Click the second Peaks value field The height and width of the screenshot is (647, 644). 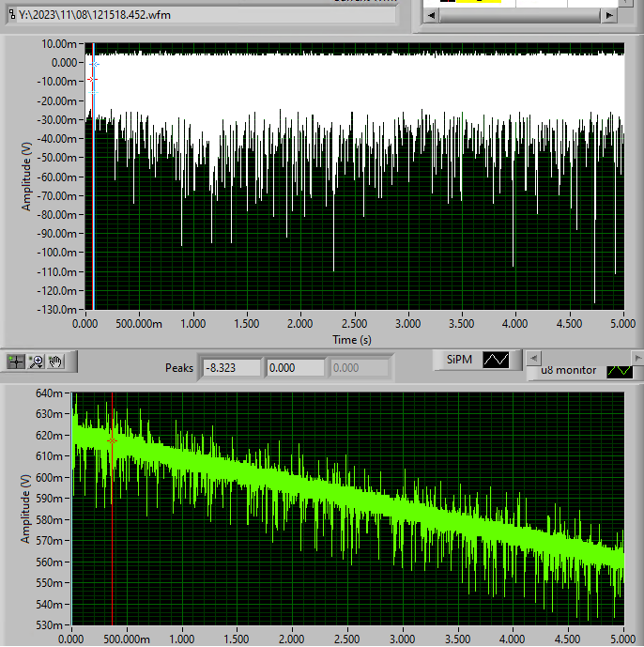(x=295, y=368)
